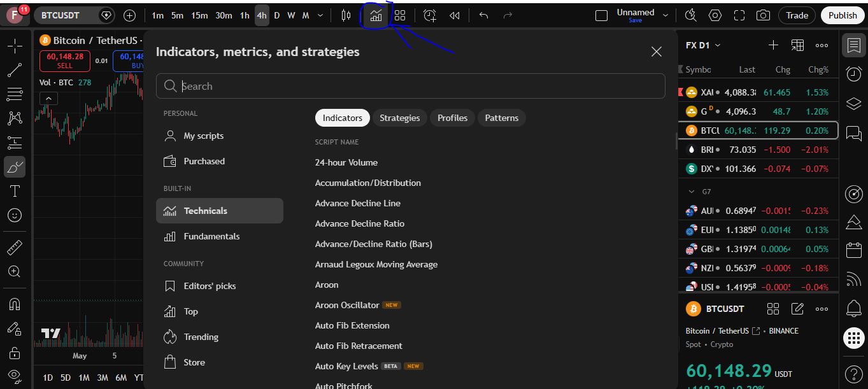Take a snapshot with camera icon
868x389 pixels.
pos(763,15)
